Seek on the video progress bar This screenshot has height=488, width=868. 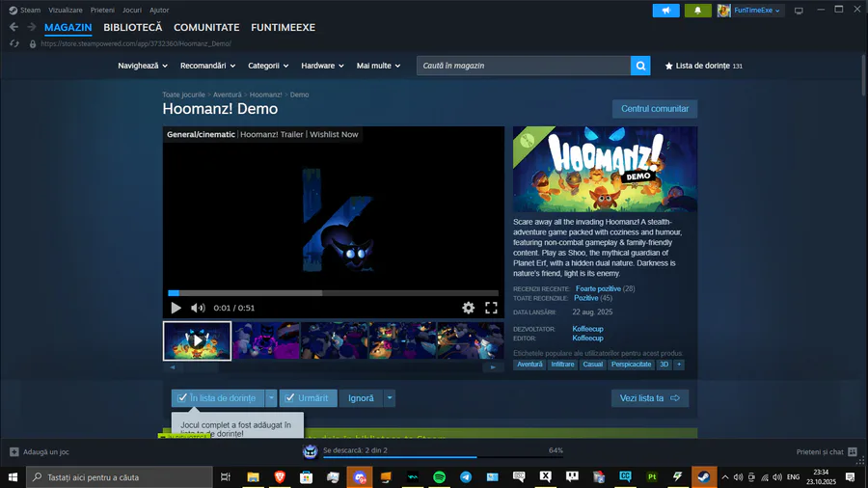coord(334,293)
